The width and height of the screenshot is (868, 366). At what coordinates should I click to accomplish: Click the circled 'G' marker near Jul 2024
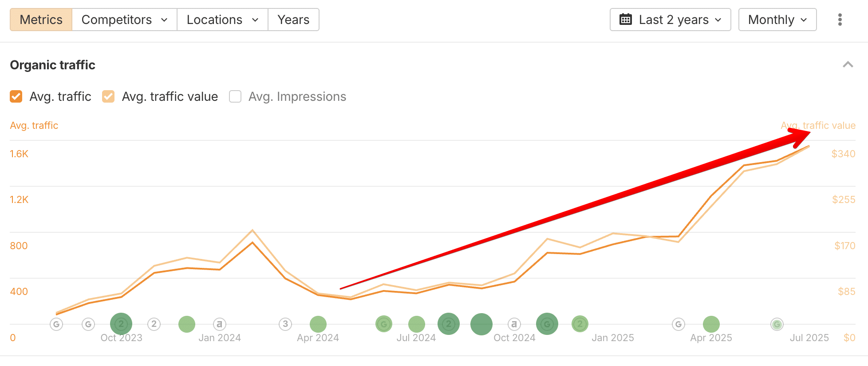[x=383, y=324]
